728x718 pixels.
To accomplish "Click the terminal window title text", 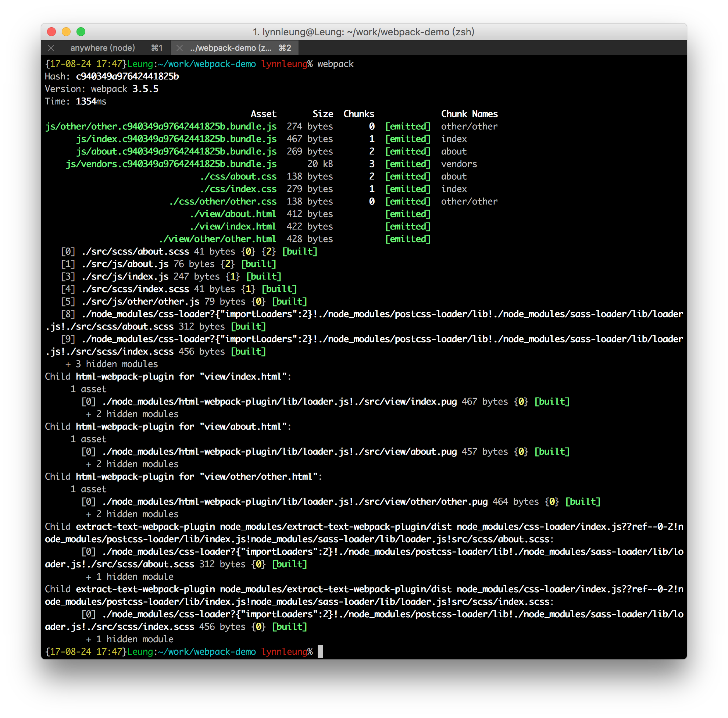I will click(x=363, y=32).
